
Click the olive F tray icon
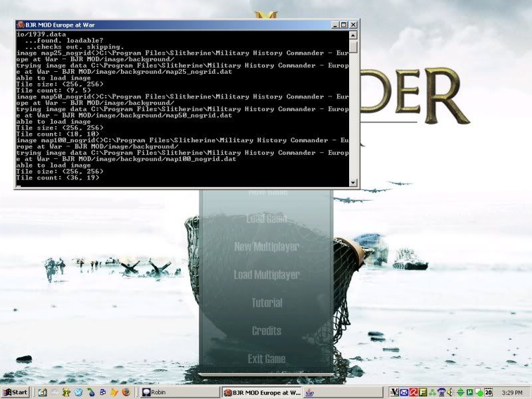423,392
